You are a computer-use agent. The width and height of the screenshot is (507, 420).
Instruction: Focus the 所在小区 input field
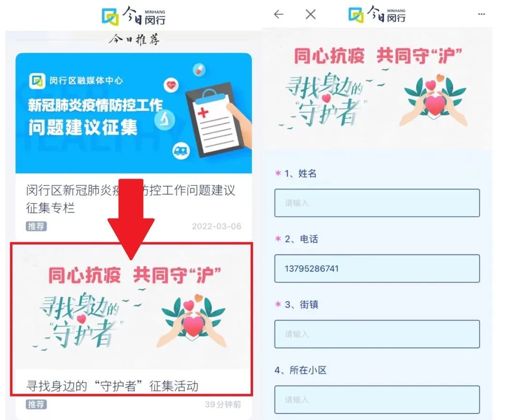tap(377, 400)
